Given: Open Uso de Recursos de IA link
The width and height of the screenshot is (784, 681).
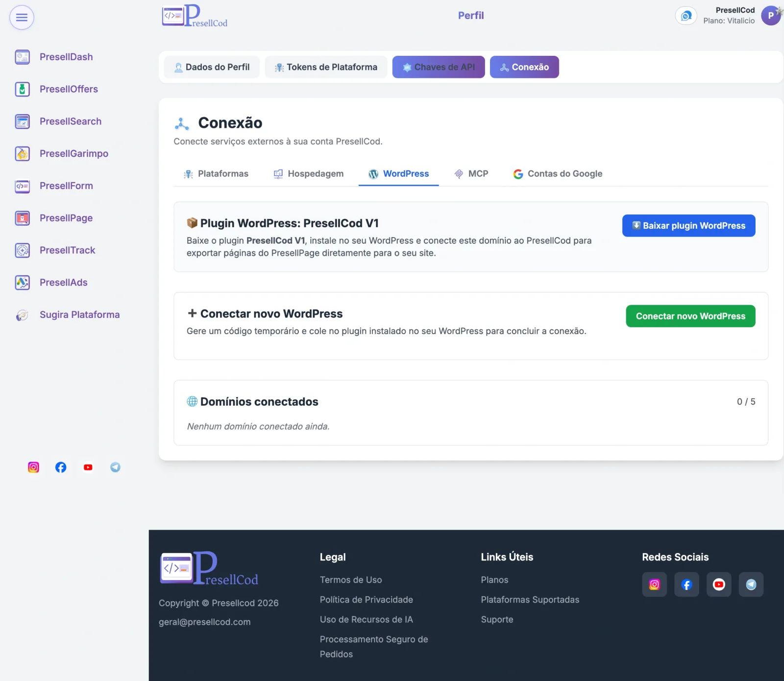Looking at the screenshot, I should (x=367, y=620).
